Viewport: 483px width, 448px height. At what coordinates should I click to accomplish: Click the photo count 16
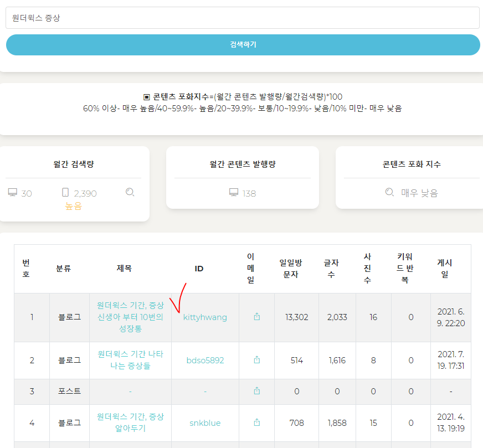click(373, 317)
